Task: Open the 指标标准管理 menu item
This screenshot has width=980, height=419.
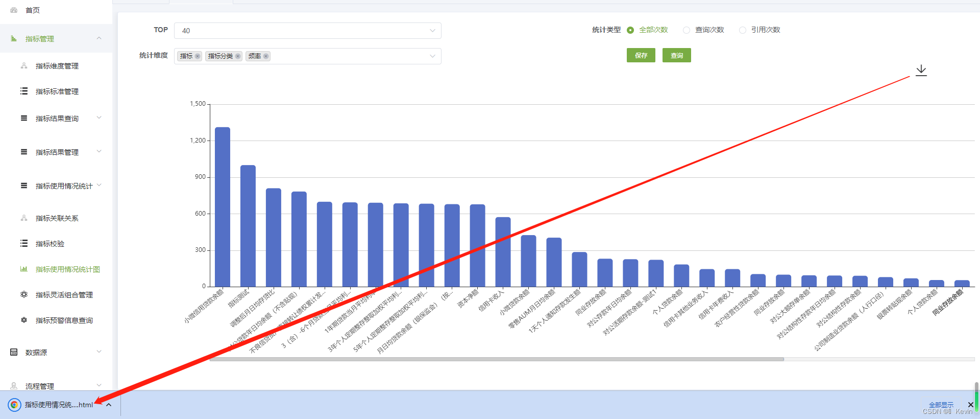Action: pyautogui.click(x=57, y=91)
